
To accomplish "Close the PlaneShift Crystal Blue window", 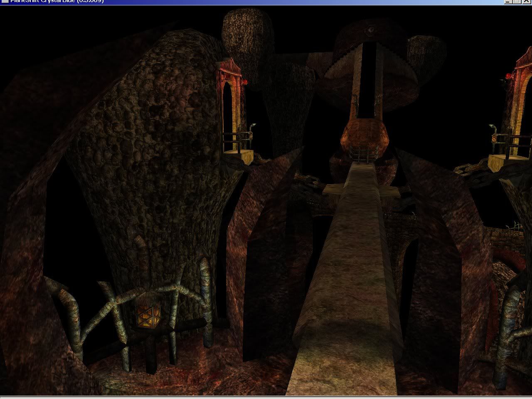I will click(526, 1).
